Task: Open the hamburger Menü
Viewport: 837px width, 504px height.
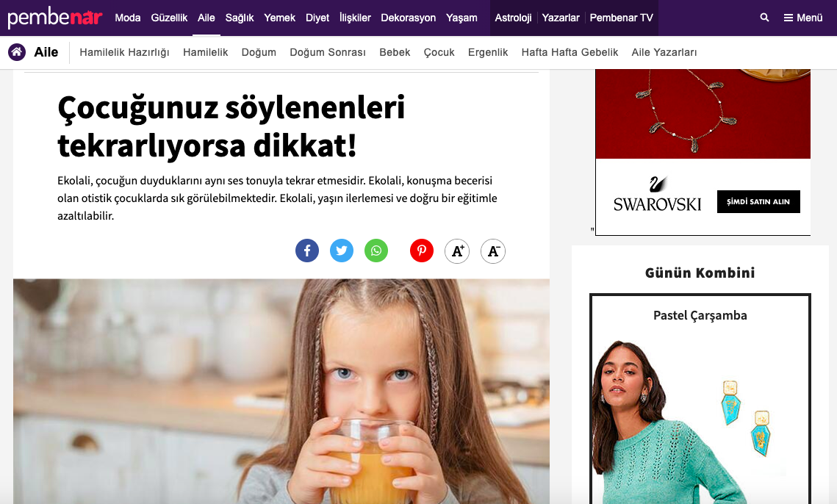Action: pyautogui.click(x=803, y=18)
